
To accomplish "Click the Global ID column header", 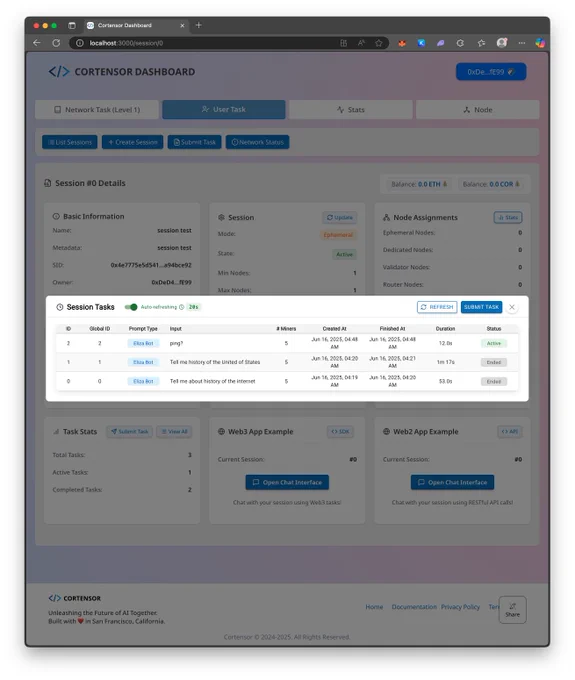I will [100, 329].
